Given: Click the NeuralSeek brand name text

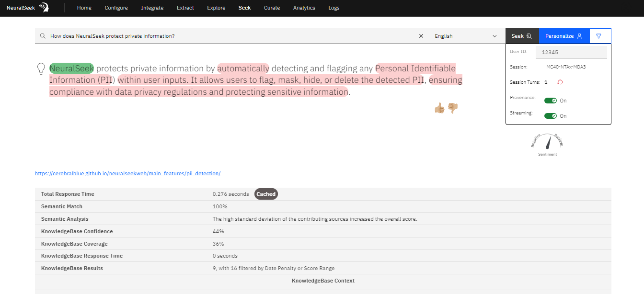Looking at the screenshot, I should tap(21, 8).
